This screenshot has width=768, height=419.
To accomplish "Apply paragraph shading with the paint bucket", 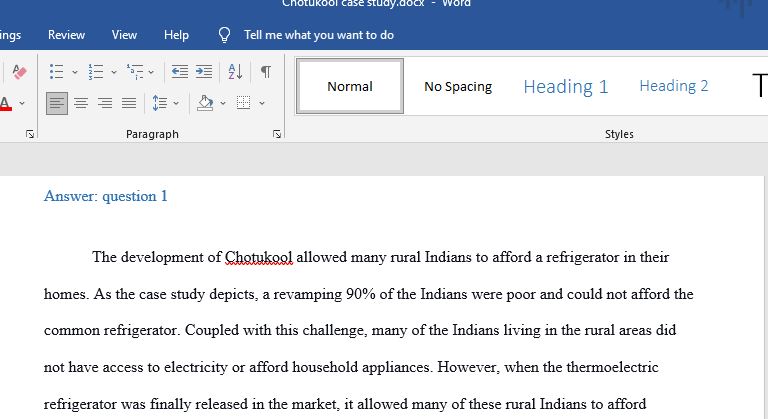I will (x=205, y=103).
